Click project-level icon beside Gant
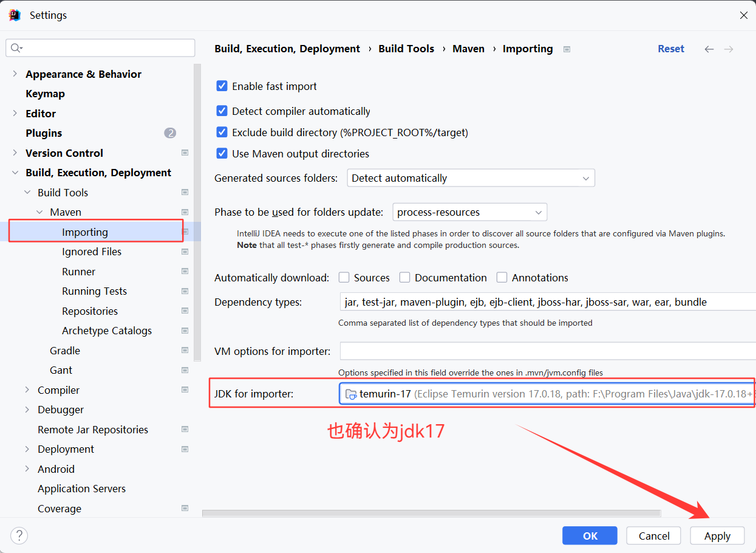 click(x=185, y=370)
